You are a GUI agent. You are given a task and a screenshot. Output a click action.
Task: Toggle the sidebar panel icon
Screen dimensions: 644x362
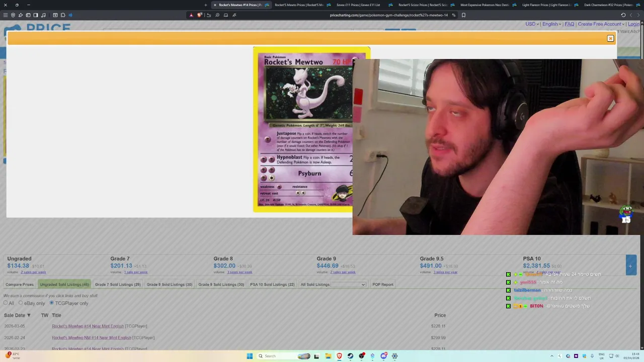35,15
